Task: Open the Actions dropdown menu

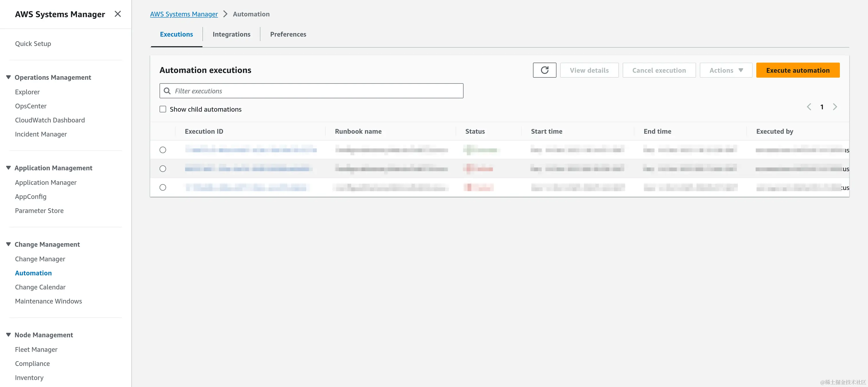Action: pyautogui.click(x=726, y=70)
